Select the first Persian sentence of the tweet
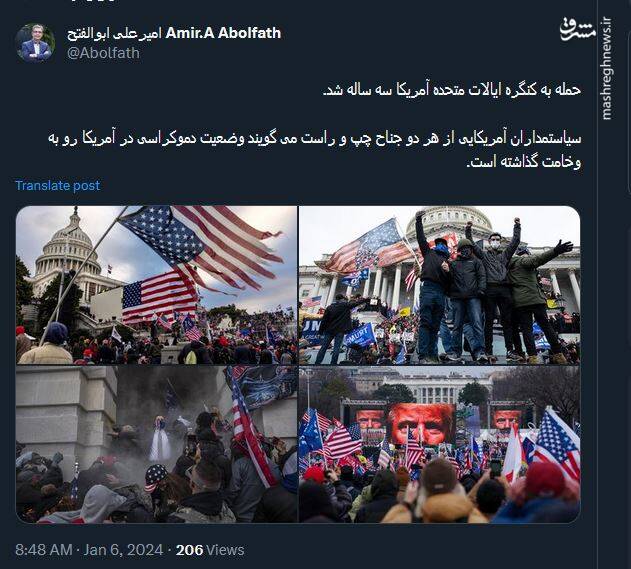The height and width of the screenshot is (569, 631). point(452,90)
